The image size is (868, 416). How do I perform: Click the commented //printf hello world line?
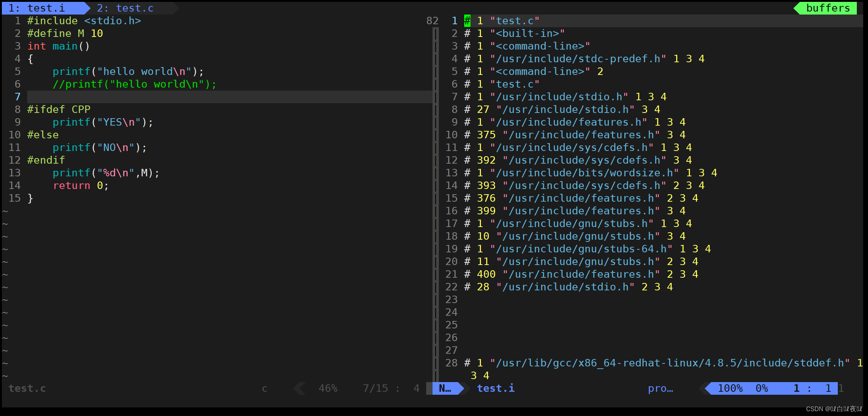pyautogui.click(x=134, y=84)
